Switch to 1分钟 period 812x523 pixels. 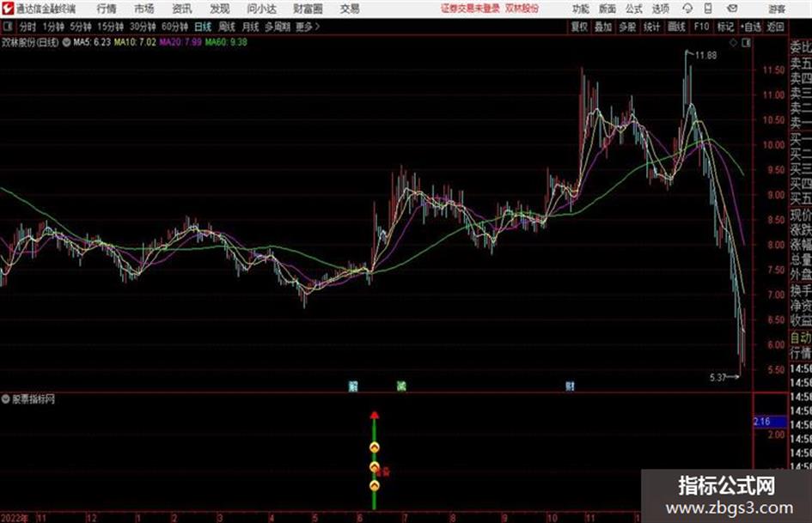[52, 27]
